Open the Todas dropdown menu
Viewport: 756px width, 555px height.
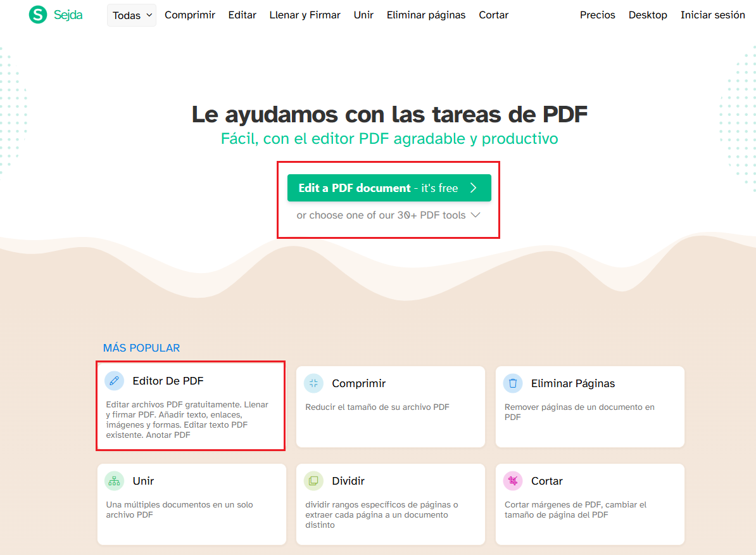132,15
